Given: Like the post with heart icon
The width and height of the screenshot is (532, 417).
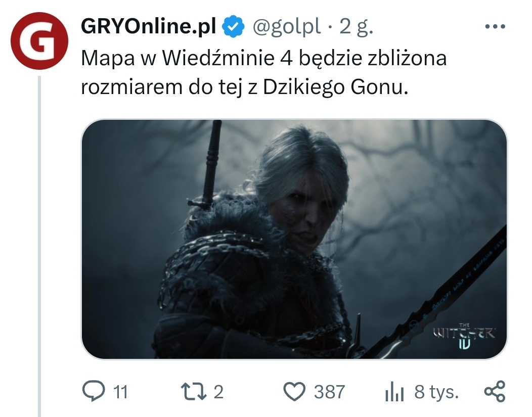Looking at the screenshot, I should (294, 392).
